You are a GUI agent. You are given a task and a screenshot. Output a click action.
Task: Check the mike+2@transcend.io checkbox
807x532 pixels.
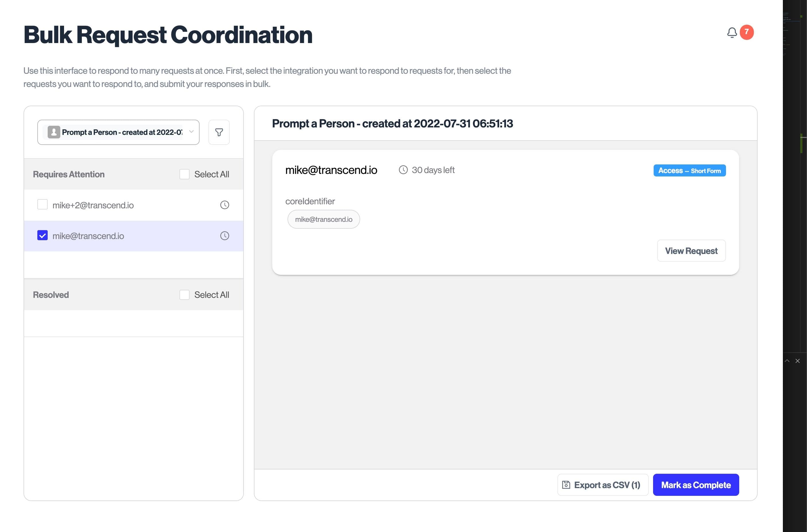[43, 205]
